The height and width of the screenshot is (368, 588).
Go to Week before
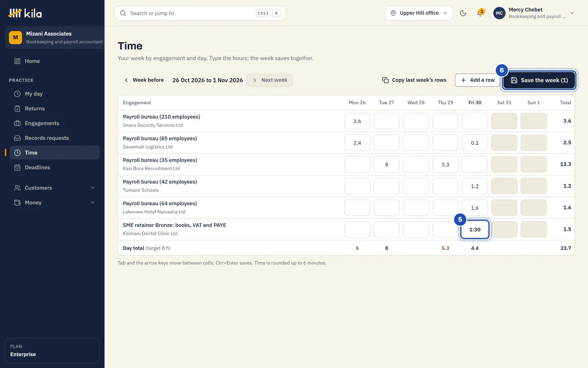click(x=143, y=80)
